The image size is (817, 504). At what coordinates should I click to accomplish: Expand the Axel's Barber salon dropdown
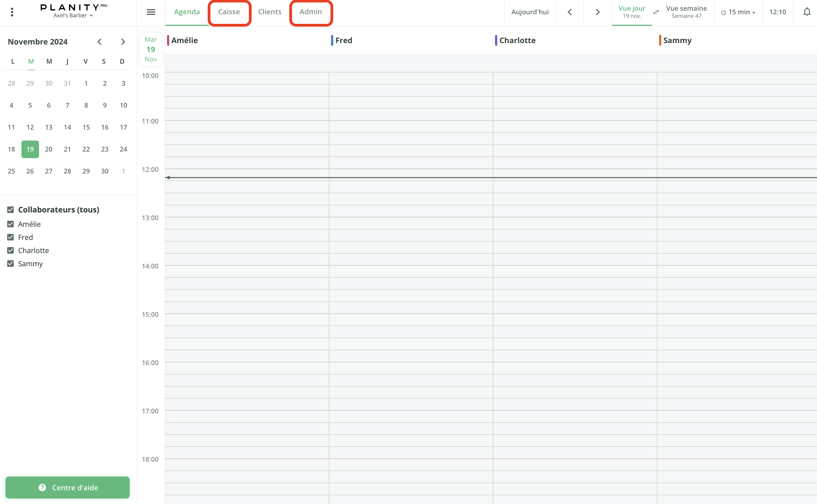73,15
